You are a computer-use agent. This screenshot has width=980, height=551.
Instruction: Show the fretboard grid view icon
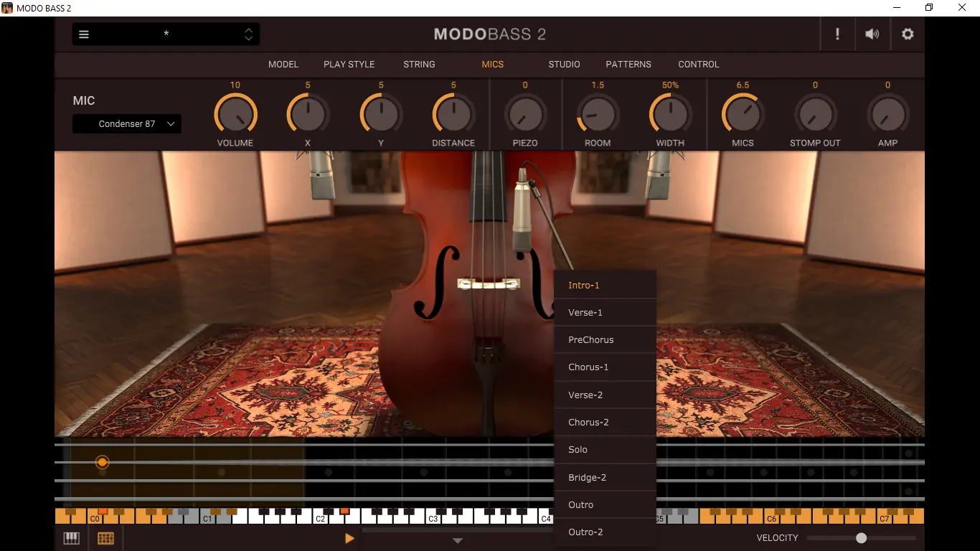click(105, 538)
